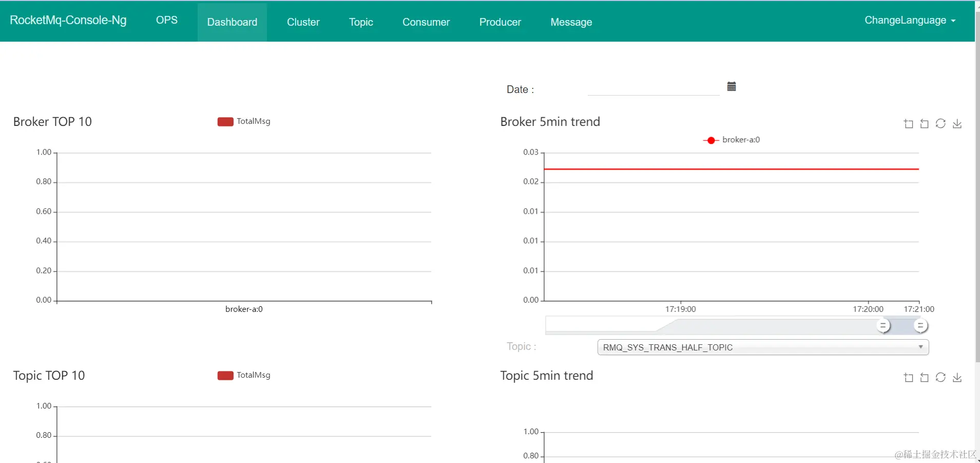Click the 'Broker 5min trend' chart title
980x463 pixels.
[x=550, y=122]
